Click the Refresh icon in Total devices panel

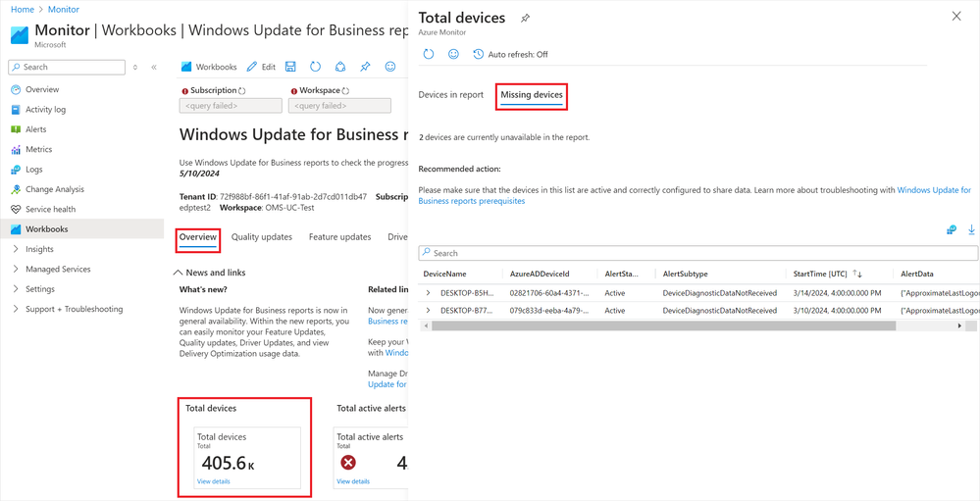pos(429,54)
